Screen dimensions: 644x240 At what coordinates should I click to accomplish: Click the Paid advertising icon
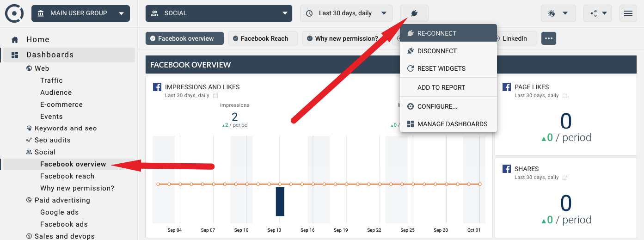click(x=30, y=200)
